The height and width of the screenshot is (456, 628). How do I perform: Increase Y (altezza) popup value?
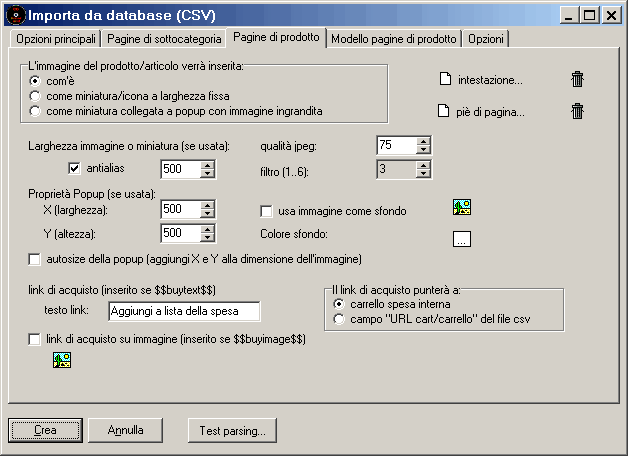coord(207,229)
